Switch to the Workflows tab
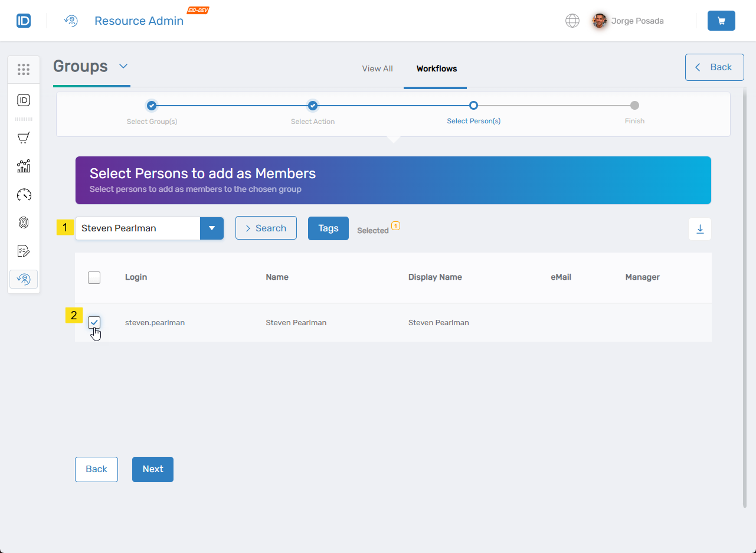The image size is (756, 553). [436, 68]
